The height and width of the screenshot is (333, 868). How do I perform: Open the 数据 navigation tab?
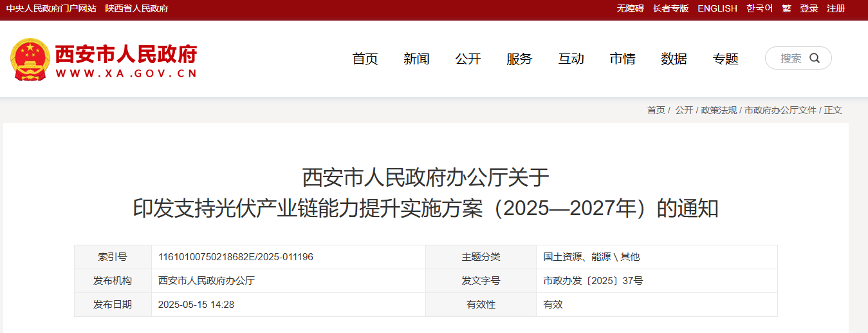[x=674, y=59]
